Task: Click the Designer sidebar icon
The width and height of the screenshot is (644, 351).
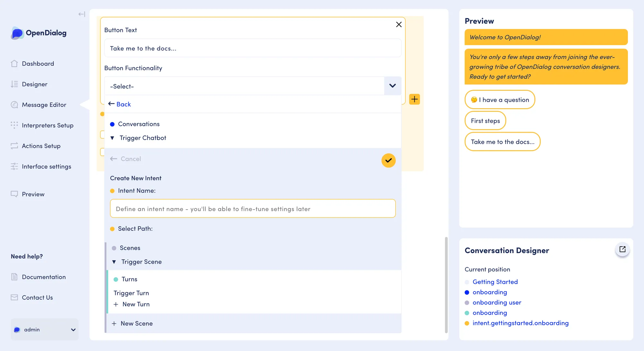Action: click(x=14, y=84)
